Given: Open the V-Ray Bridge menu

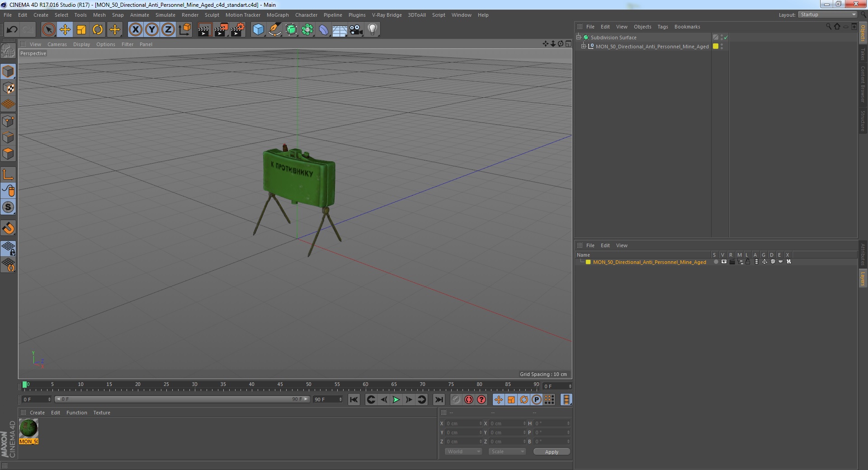Looking at the screenshot, I should click(x=387, y=15).
